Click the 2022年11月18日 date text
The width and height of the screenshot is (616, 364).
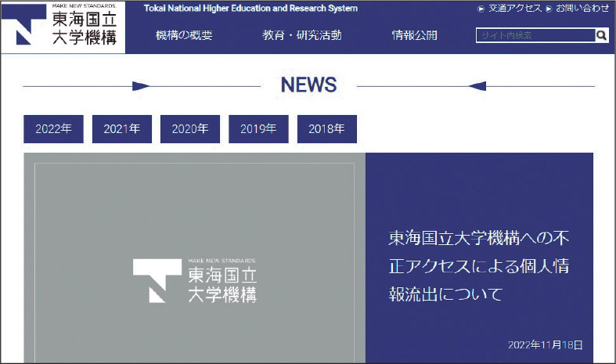coord(546,344)
